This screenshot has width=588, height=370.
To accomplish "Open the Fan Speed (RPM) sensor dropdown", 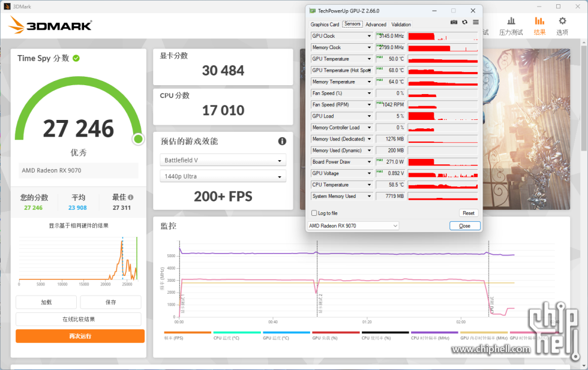I will point(369,104).
